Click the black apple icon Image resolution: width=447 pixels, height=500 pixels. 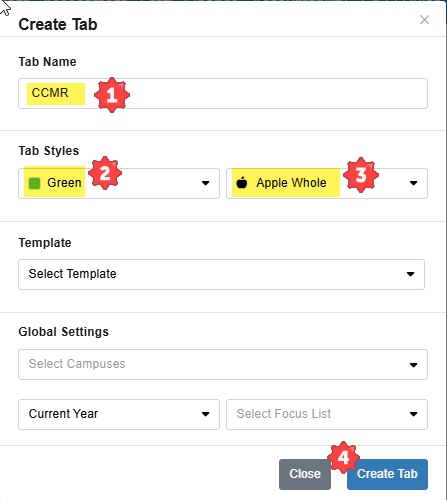pyautogui.click(x=242, y=183)
